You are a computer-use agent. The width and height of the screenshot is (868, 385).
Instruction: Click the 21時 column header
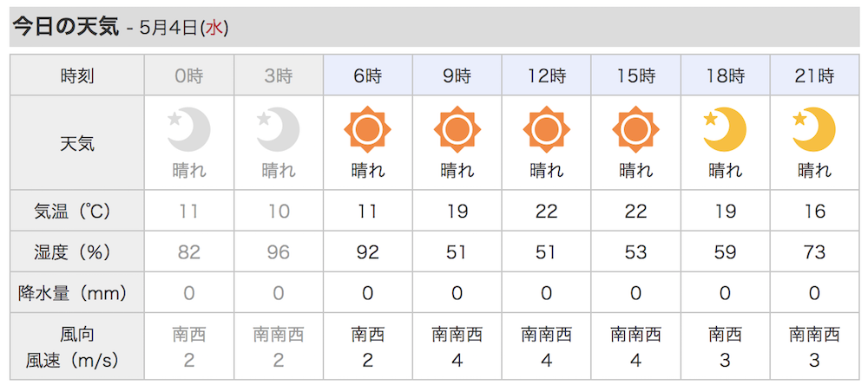coord(814,75)
